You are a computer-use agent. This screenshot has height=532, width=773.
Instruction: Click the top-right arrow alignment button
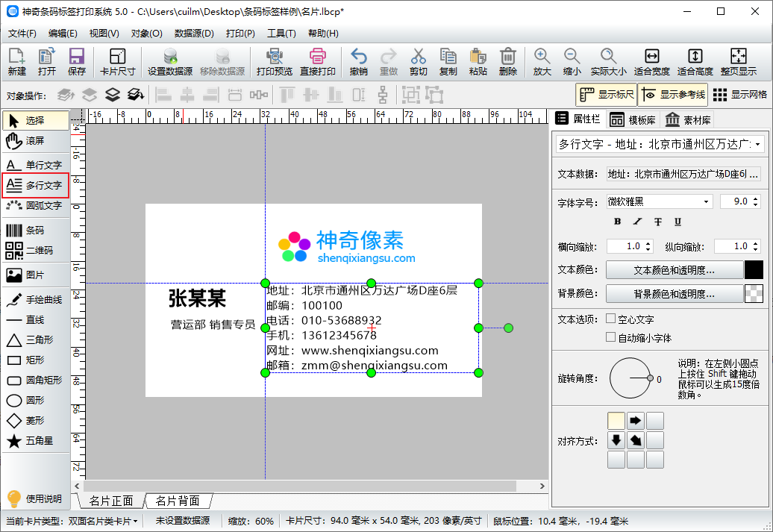636,421
